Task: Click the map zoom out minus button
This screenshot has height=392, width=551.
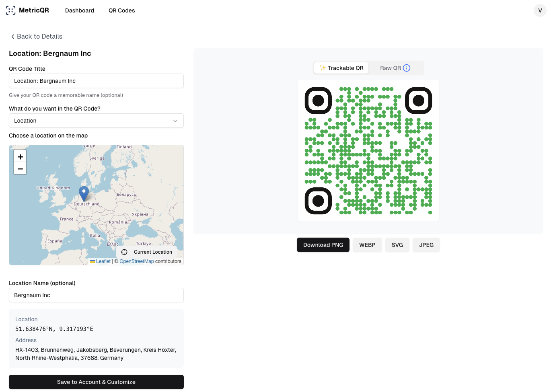Action: [x=20, y=169]
